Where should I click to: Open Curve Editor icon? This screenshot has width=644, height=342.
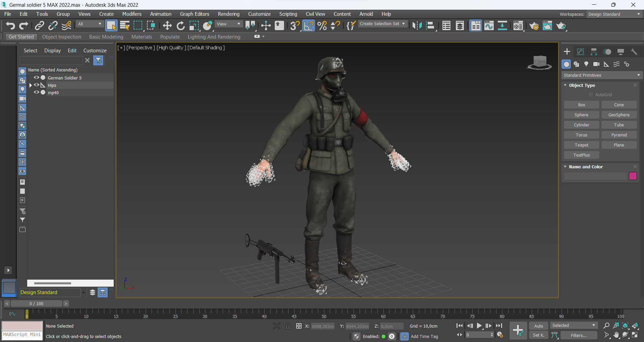click(x=489, y=25)
